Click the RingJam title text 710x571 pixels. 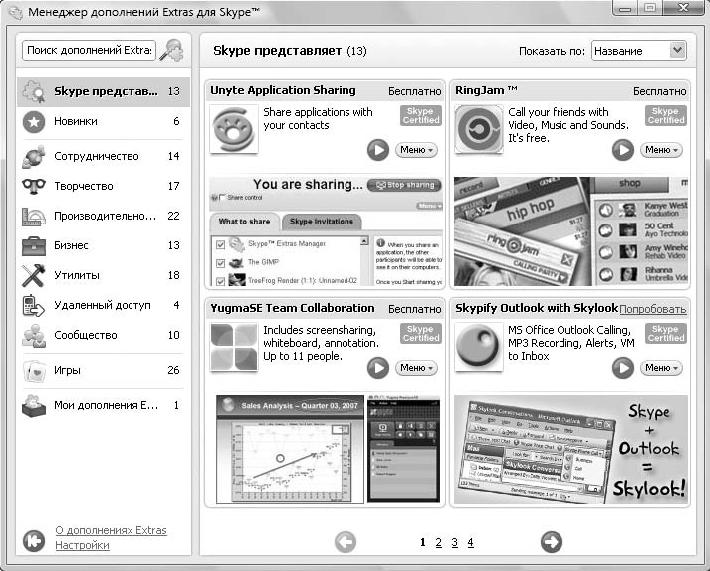486,90
